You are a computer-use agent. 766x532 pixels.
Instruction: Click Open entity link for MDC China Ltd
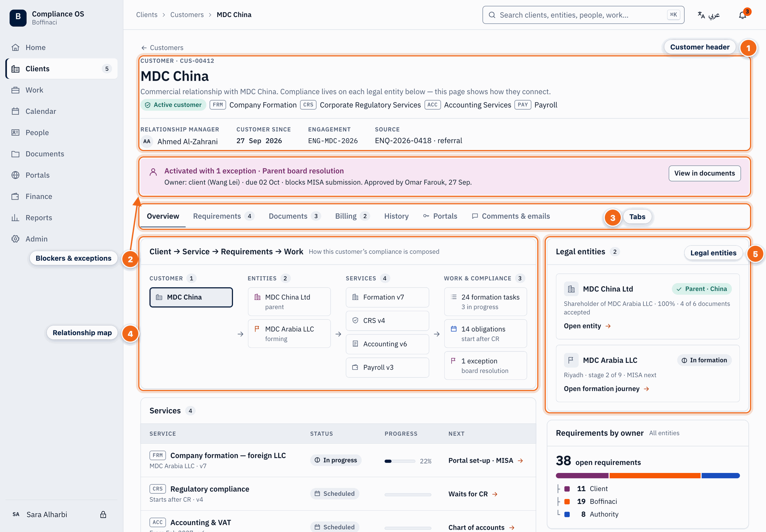click(x=587, y=326)
